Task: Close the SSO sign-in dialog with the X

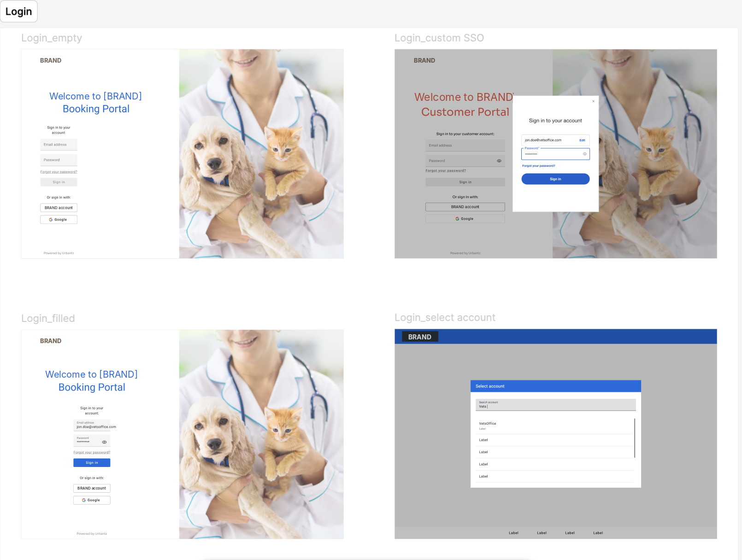Action: click(593, 101)
